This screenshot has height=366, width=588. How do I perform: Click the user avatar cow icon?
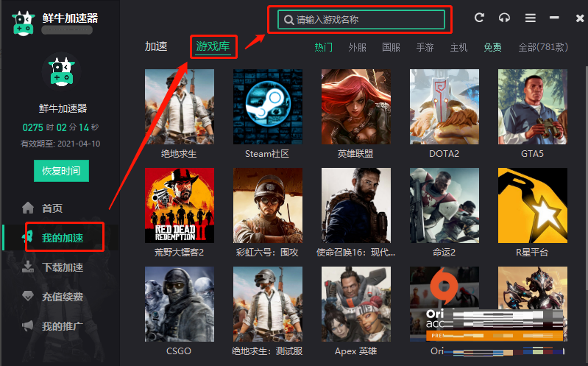(62, 71)
